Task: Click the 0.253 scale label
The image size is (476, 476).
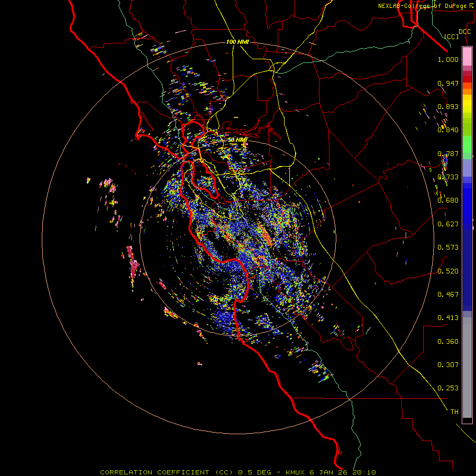Action: (x=448, y=388)
